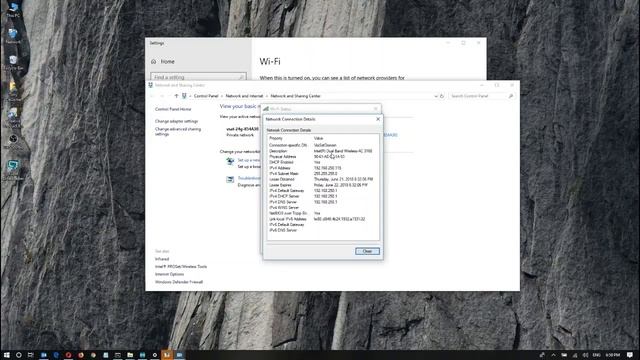Viewport: 640px width, 360px height.
Task: Open Windows Defender Firewall link
Action: [179, 282]
